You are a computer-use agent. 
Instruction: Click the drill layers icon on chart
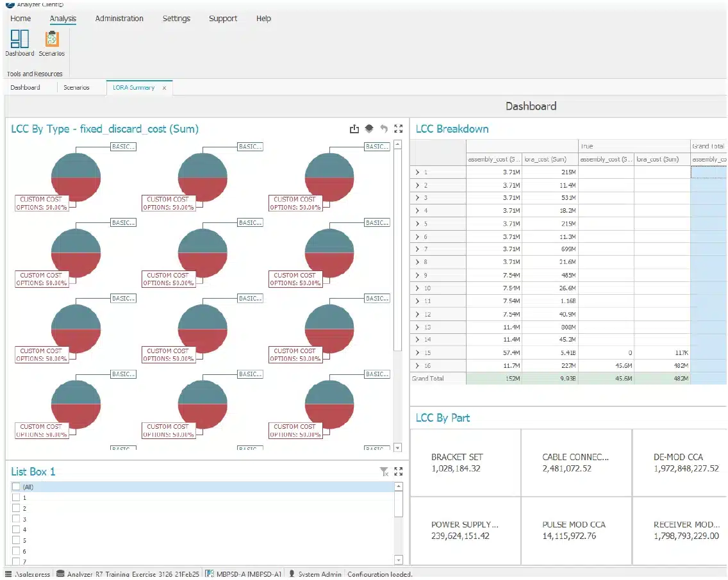[x=369, y=129]
